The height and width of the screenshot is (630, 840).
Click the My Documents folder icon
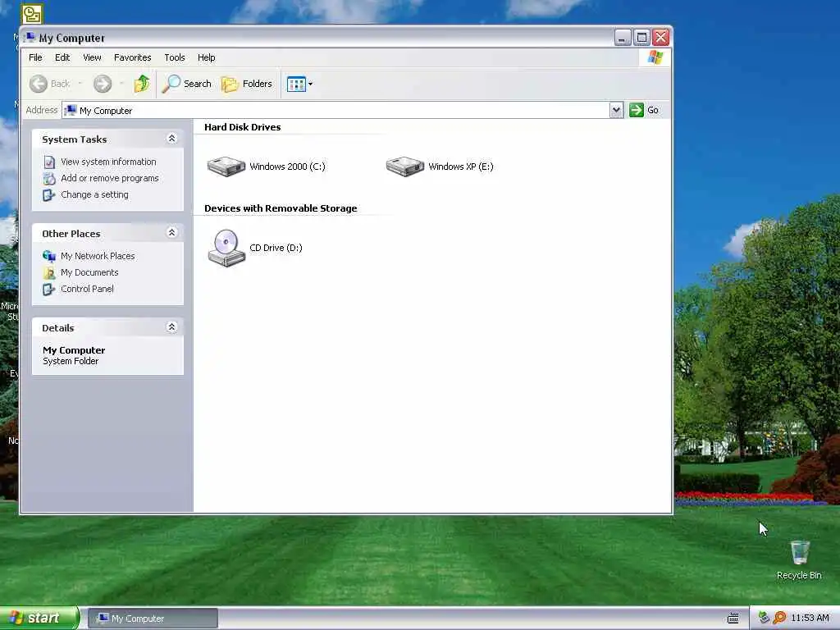point(49,272)
